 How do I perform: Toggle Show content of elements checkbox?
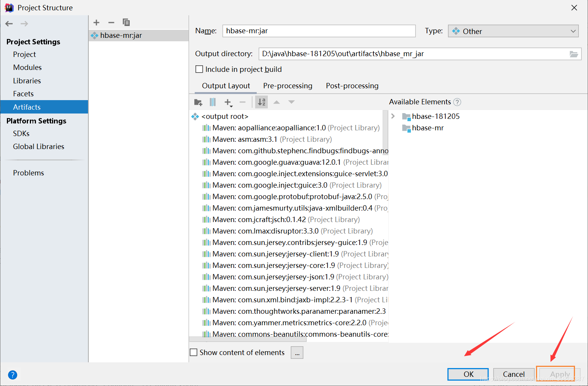point(194,352)
